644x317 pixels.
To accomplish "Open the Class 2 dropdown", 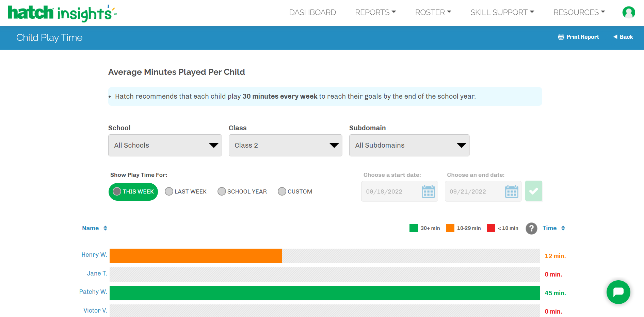I will coord(285,146).
